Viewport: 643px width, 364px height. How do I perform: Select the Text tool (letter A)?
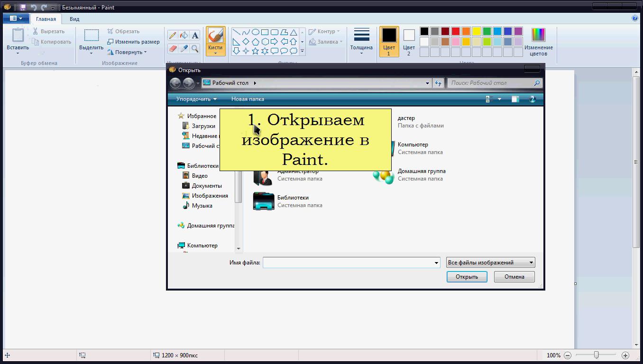tap(195, 35)
